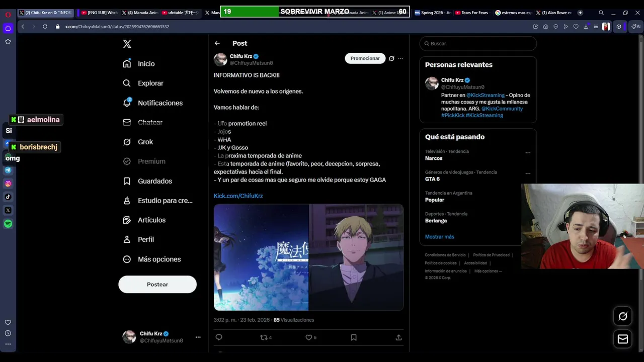The width and height of the screenshot is (644, 362).
Task: Go to Inicio in navigation
Action: pos(139,64)
